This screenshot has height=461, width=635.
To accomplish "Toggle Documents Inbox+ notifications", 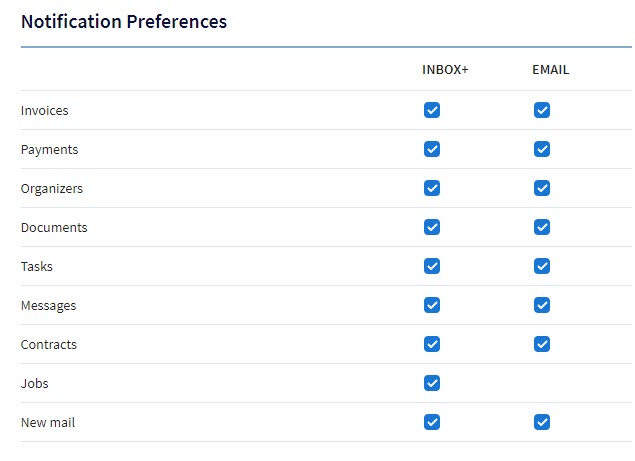I will pyautogui.click(x=432, y=227).
